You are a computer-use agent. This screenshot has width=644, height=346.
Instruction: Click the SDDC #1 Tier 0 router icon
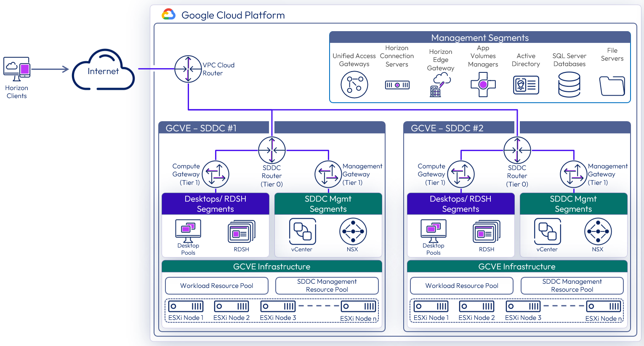272,150
